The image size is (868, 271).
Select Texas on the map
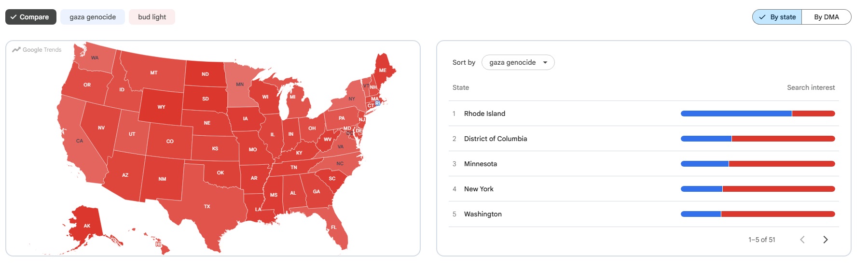[x=207, y=206]
